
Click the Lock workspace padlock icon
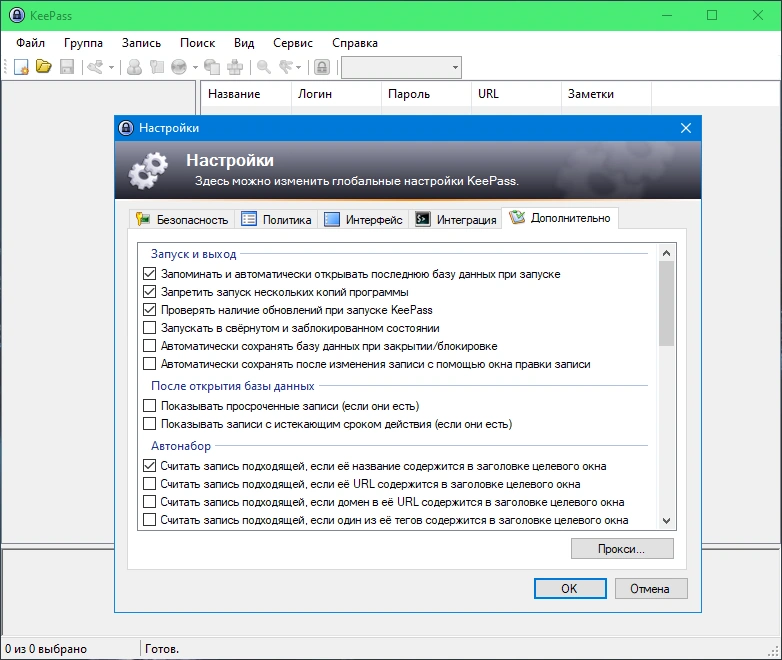point(322,67)
